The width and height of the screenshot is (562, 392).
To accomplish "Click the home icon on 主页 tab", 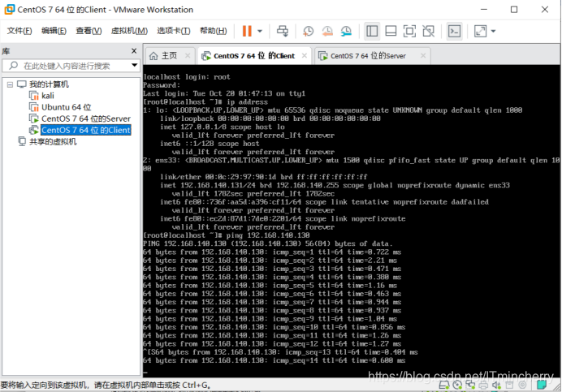I will tap(153, 56).
